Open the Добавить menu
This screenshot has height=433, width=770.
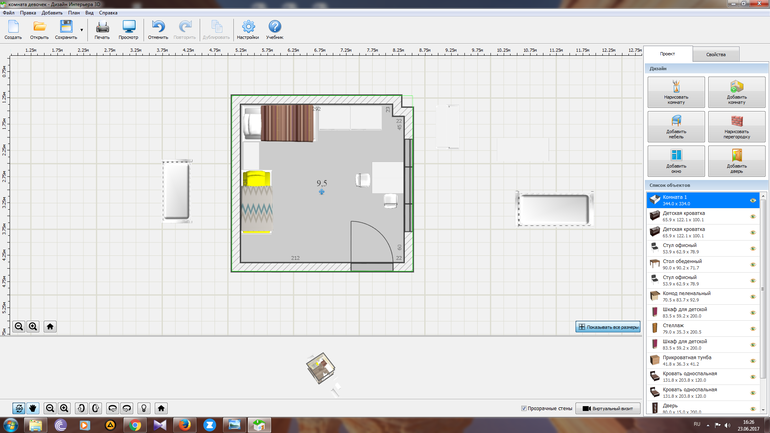(50, 13)
